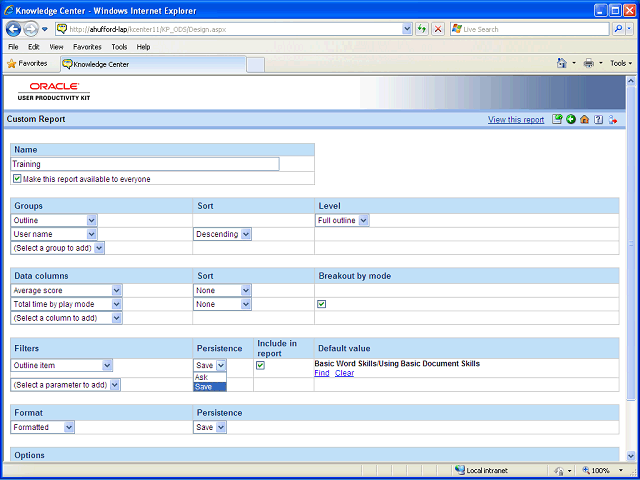
Task: Click the report Name text field
Action: click(x=145, y=164)
